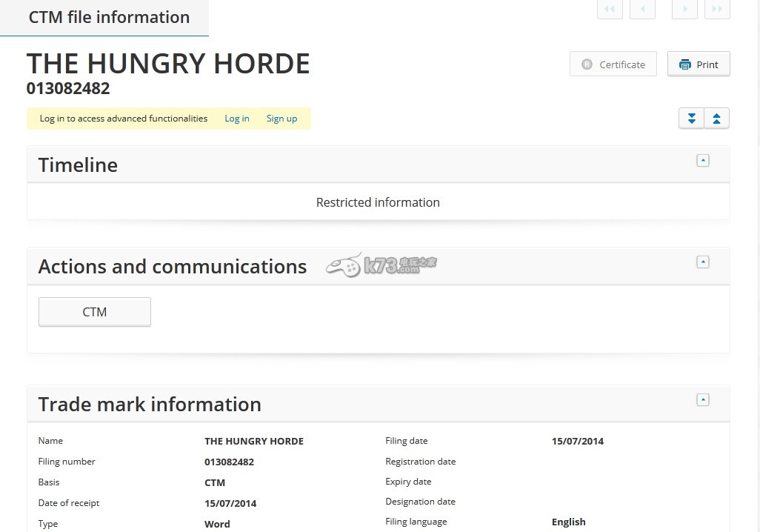
Task: Select the CTM file information tab
Action: pos(109,17)
